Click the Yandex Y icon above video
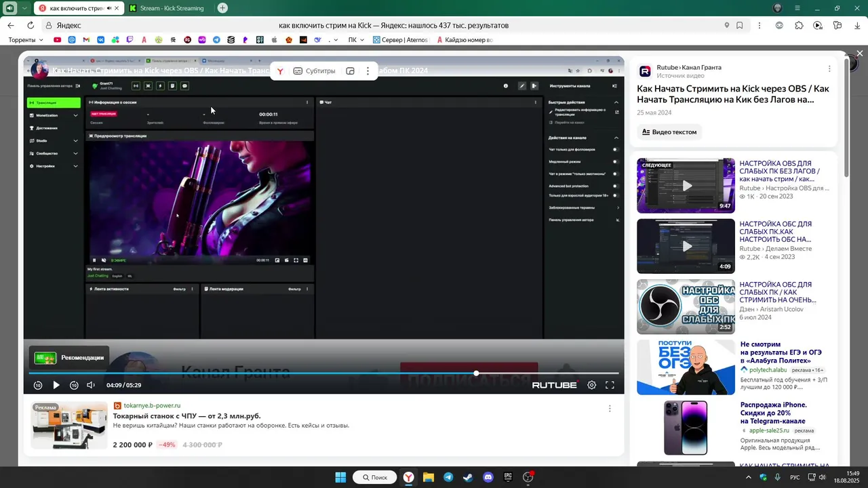 tap(279, 71)
